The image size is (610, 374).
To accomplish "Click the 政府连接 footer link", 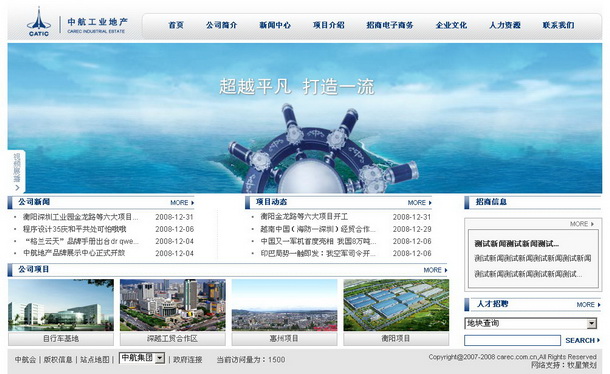I will (188, 360).
